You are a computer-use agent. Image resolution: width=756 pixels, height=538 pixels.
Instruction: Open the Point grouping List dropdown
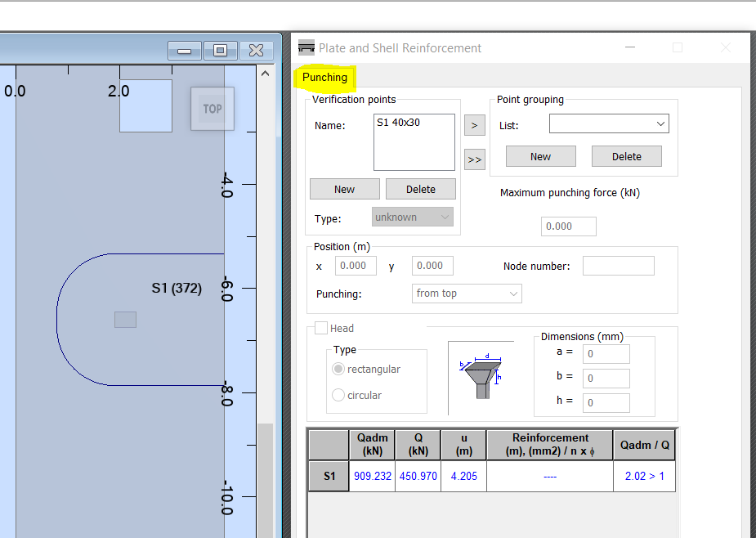(x=608, y=123)
